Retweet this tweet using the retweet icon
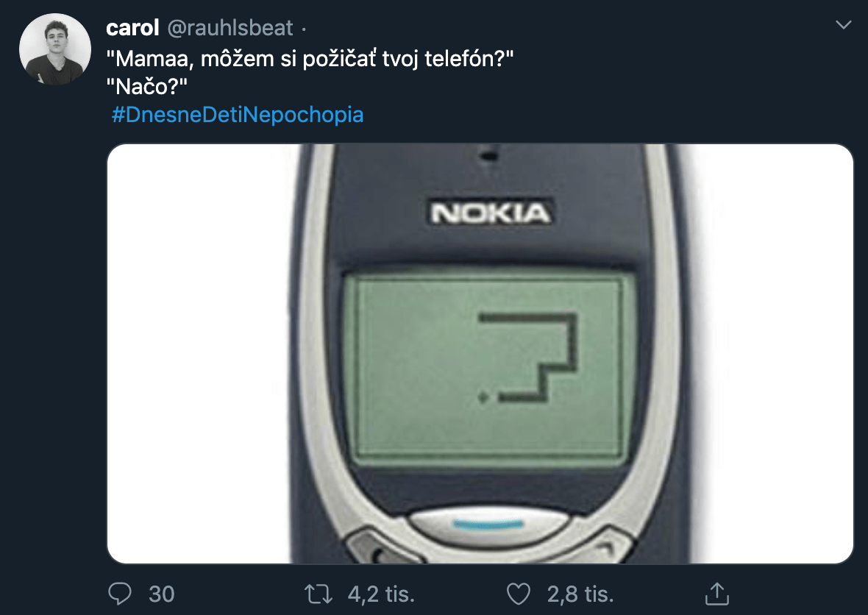 pyautogui.click(x=319, y=592)
